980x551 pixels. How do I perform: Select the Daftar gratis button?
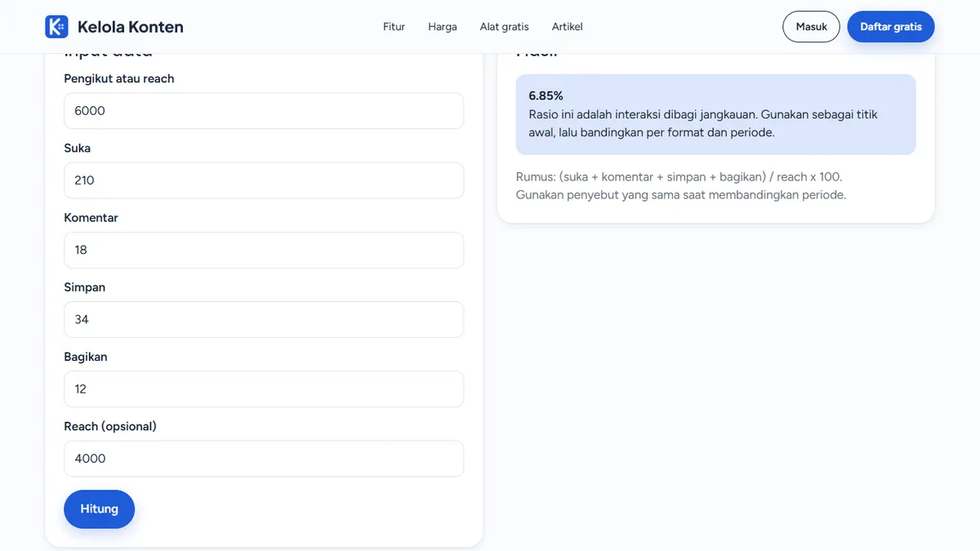click(x=891, y=26)
